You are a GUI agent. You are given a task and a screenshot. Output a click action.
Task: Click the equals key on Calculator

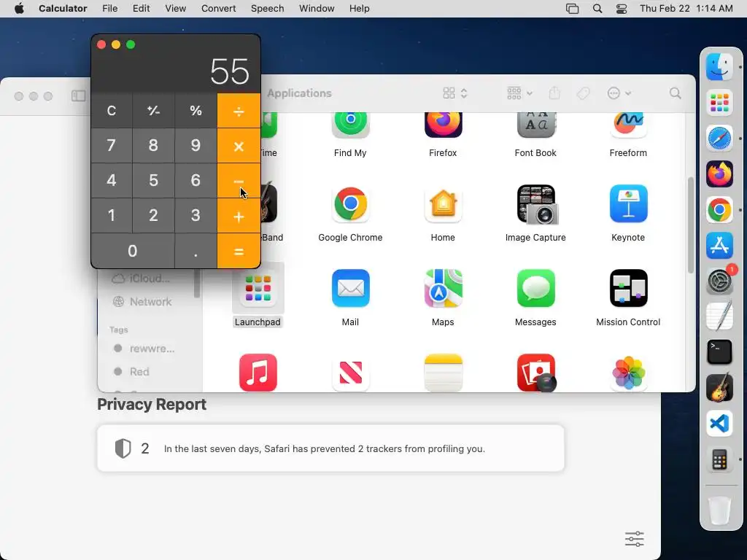click(x=239, y=251)
